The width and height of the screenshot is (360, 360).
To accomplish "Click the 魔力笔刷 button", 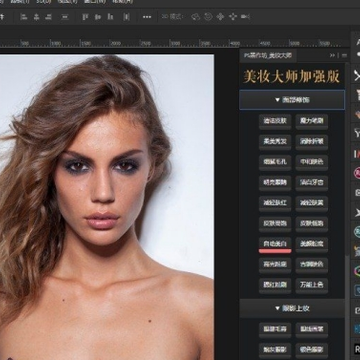I will point(312,121).
